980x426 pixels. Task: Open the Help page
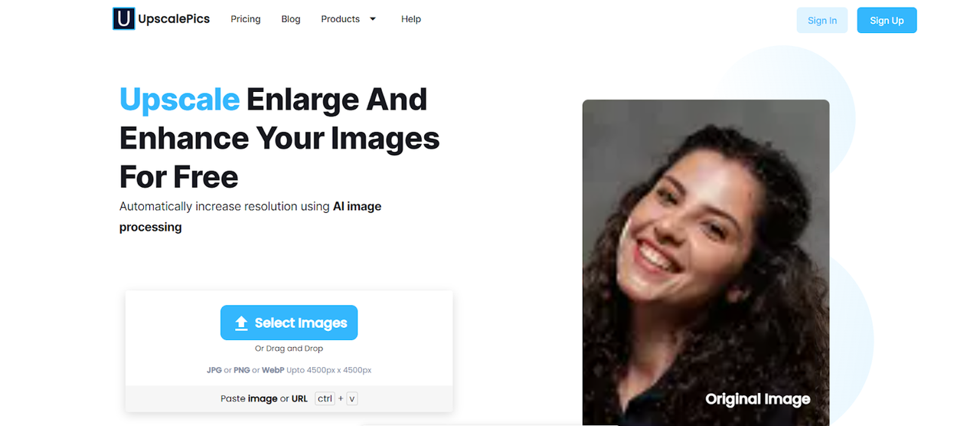(411, 19)
